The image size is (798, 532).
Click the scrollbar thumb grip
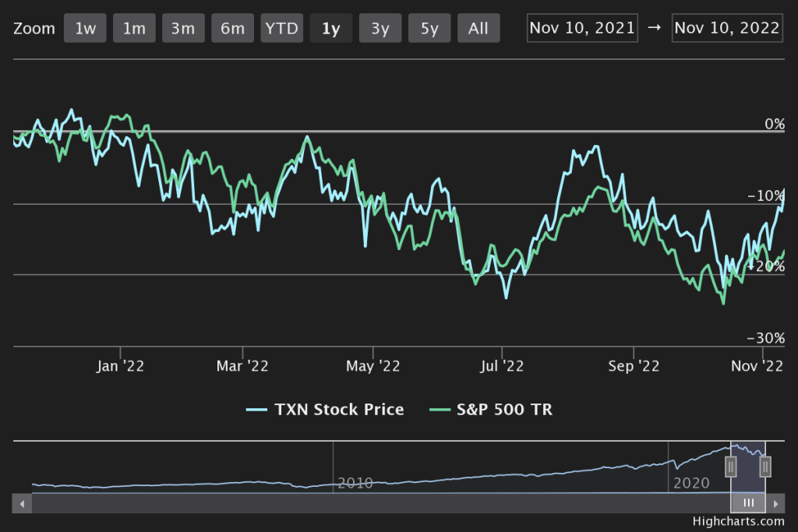click(x=748, y=503)
